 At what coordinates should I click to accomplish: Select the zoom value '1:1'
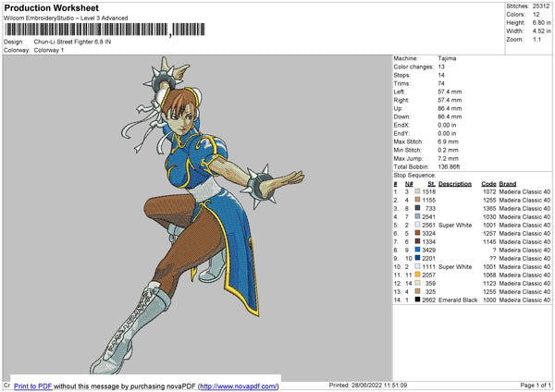pyautogui.click(x=536, y=39)
